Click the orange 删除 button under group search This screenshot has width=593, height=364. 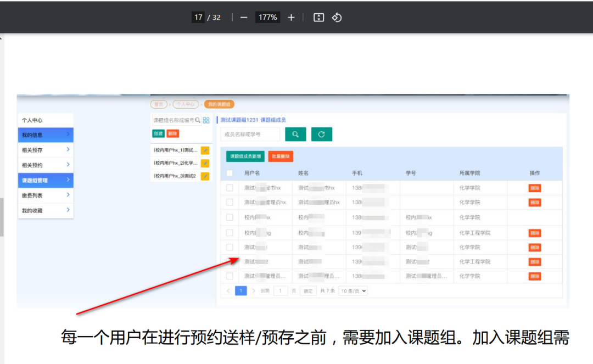pos(173,133)
